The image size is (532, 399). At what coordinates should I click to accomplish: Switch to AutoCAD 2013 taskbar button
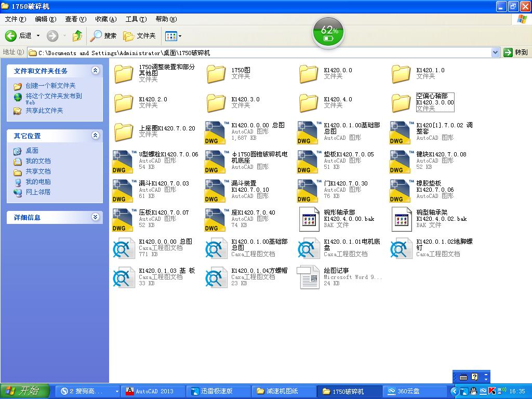click(154, 391)
